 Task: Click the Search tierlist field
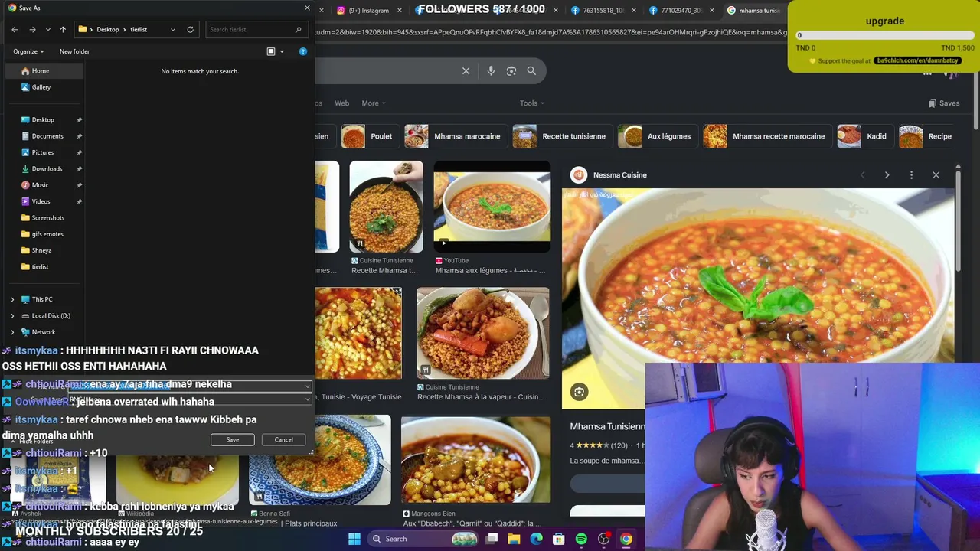tap(255, 29)
